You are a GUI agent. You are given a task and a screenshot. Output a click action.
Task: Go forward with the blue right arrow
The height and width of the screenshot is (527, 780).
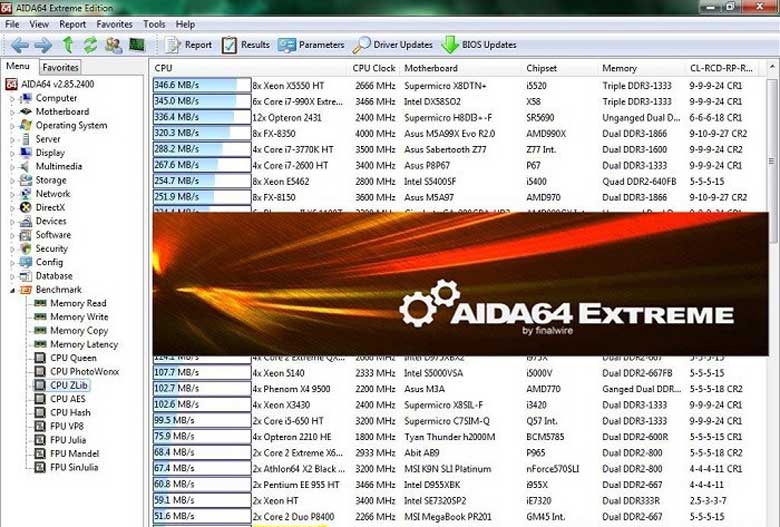pos(43,45)
